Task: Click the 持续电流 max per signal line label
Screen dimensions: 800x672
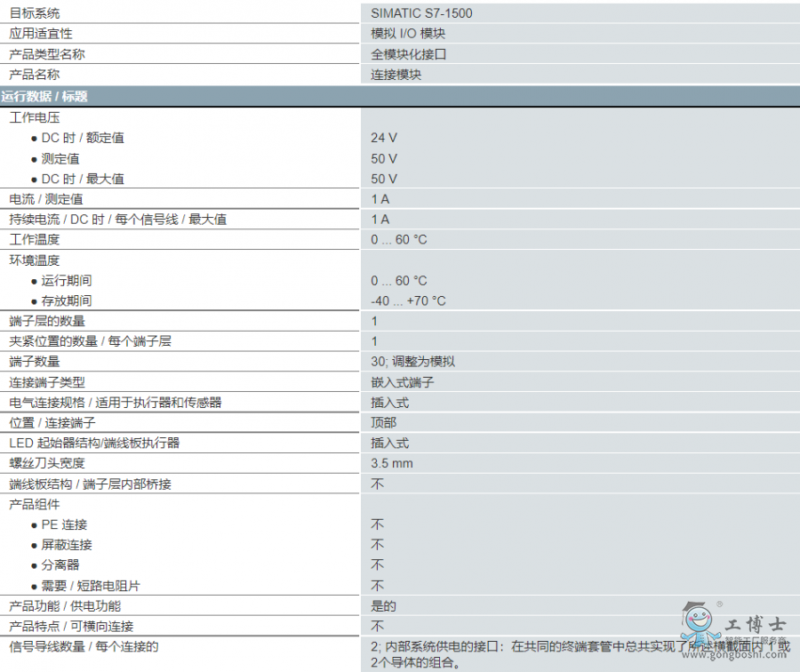Action: point(117,219)
